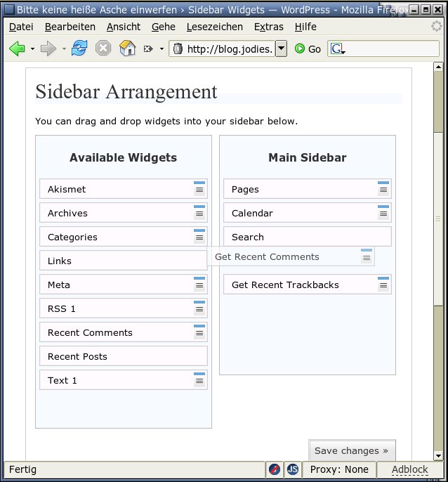Click the Home icon in the toolbar

tap(127, 48)
